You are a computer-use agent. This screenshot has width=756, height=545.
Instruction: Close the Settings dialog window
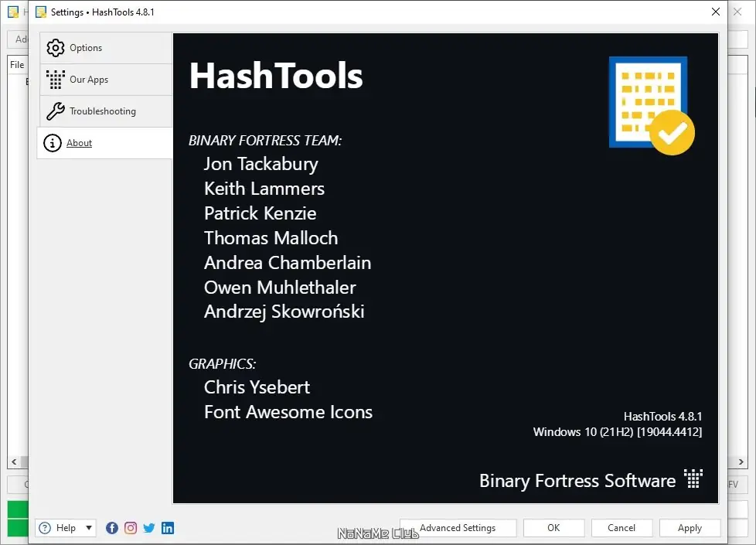(716, 12)
